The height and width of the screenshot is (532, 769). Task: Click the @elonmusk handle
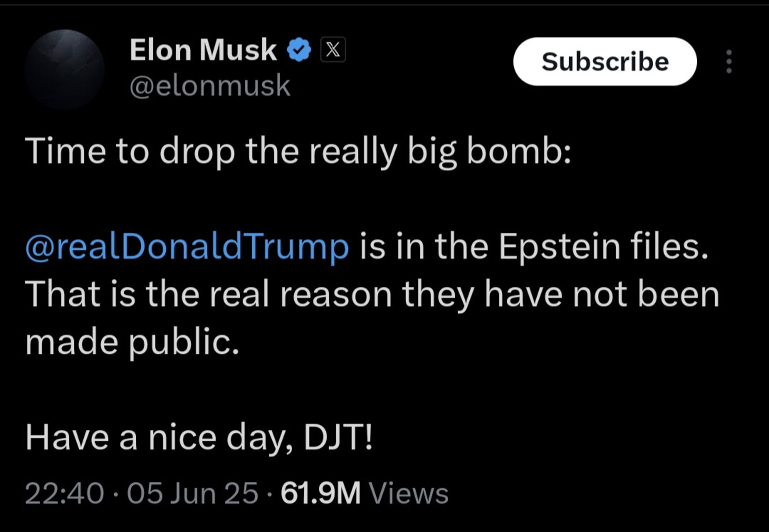209,86
